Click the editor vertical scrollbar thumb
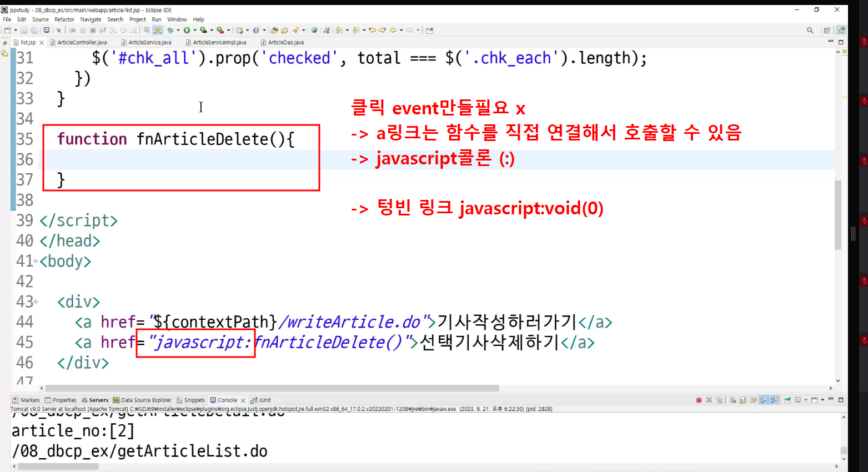868x472 pixels. pyautogui.click(x=838, y=215)
